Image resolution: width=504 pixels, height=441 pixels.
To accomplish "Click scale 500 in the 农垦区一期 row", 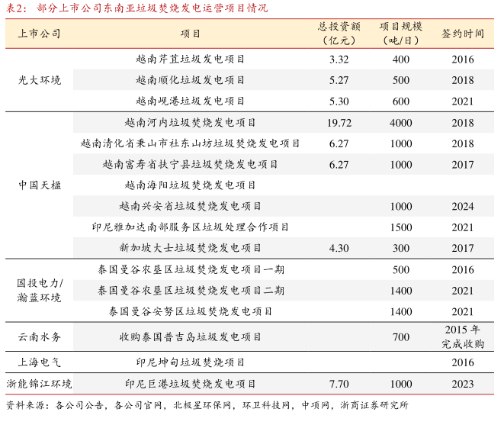I will tap(401, 270).
